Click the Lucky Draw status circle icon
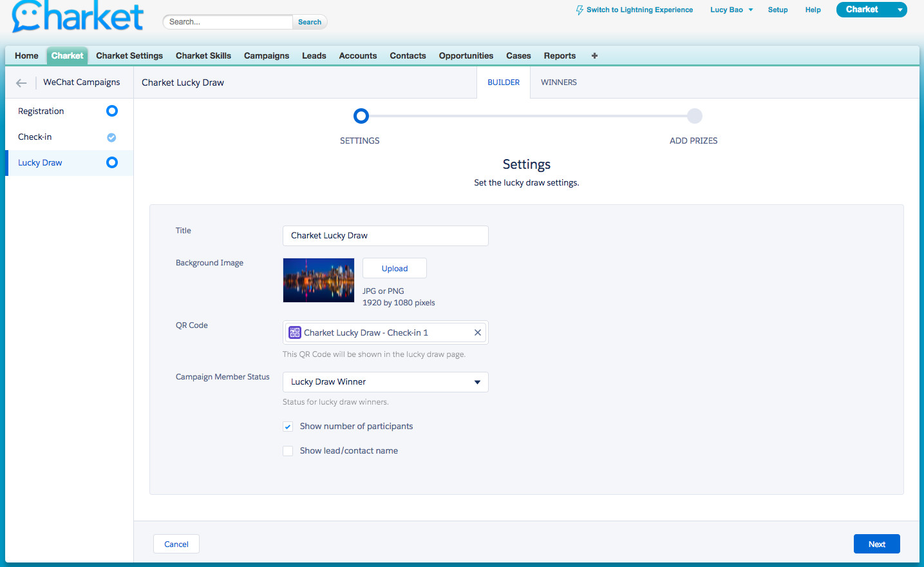 click(112, 162)
